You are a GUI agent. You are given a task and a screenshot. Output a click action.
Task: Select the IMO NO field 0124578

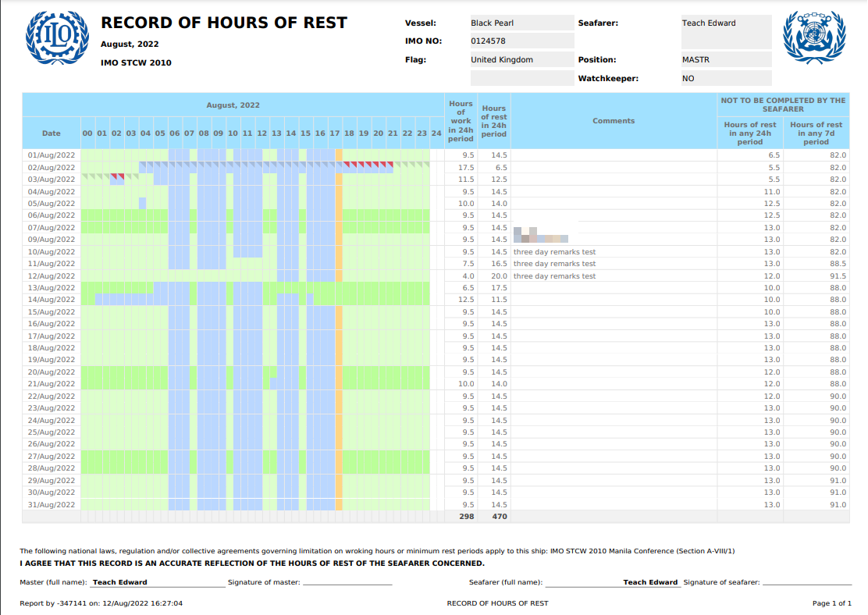(522, 41)
